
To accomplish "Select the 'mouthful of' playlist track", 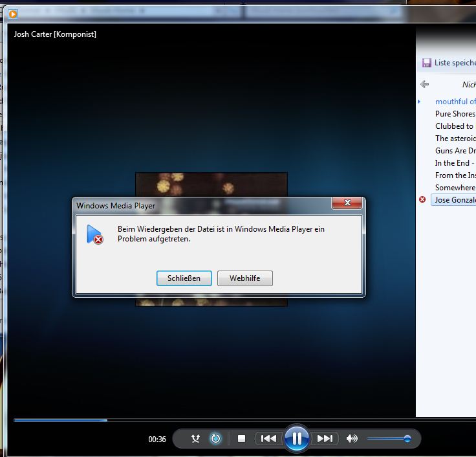I will coord(455,102).
